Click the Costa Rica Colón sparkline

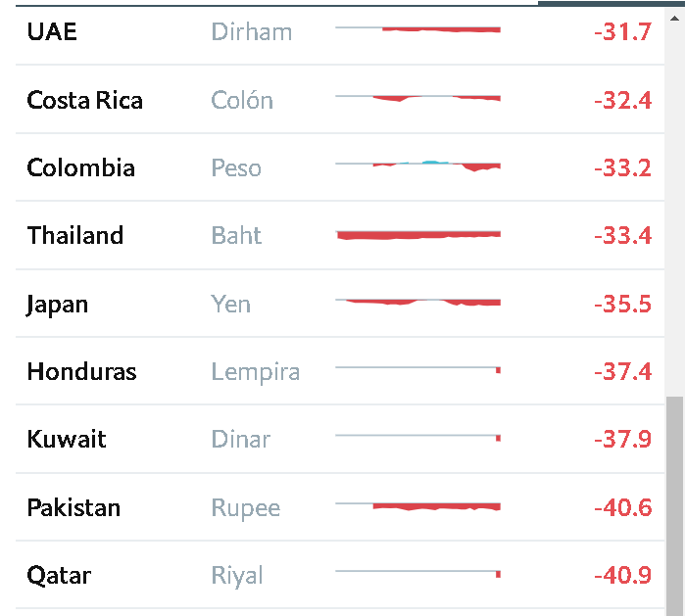417,97
